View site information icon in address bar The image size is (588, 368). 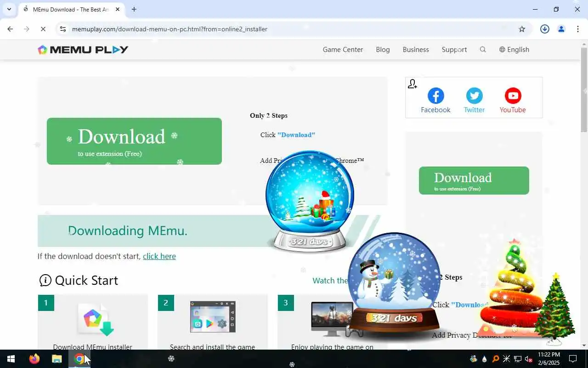[x=63, y=29]
